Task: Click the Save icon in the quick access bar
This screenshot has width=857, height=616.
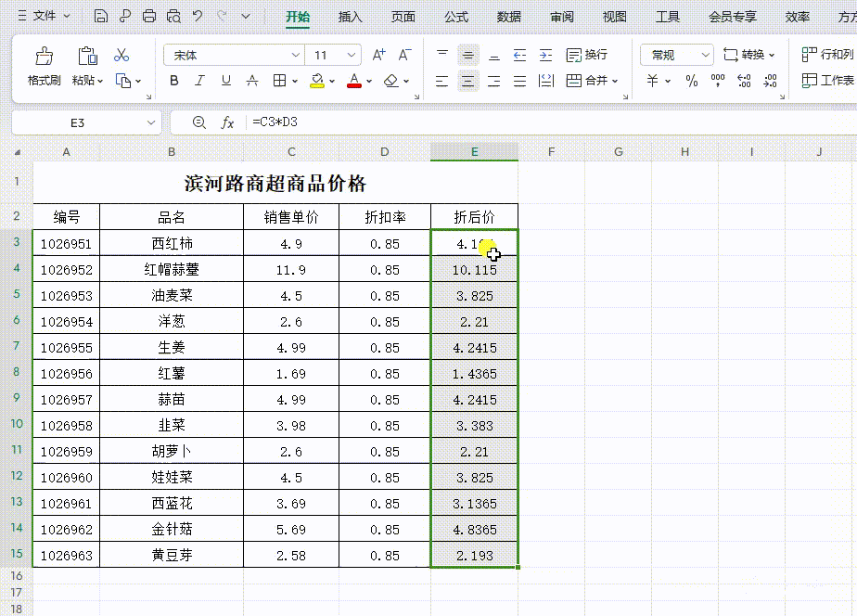Action: 100,16
